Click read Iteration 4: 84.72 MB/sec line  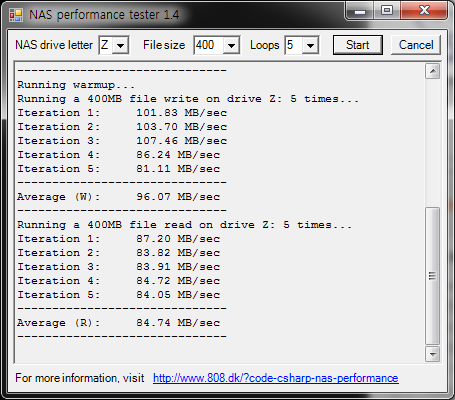click(x=119, y=281)
